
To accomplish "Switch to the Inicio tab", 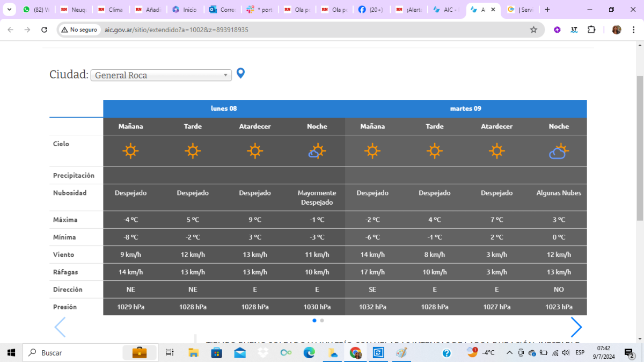I will (185, 9).
